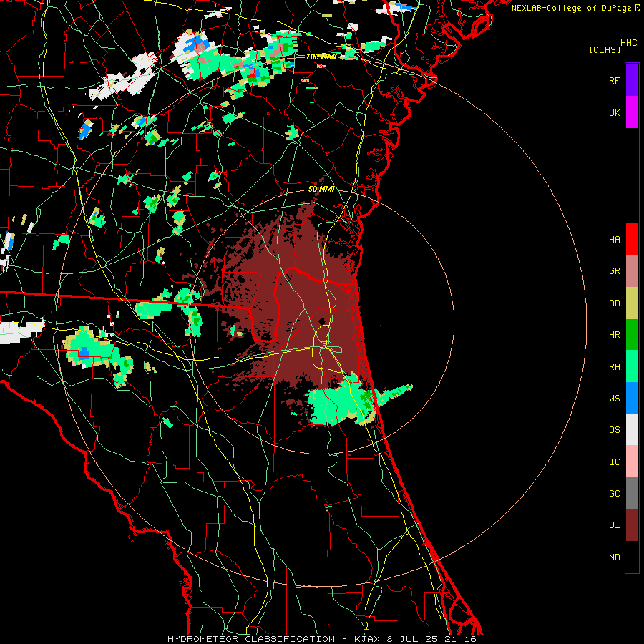Click the GR legend label

614,271
